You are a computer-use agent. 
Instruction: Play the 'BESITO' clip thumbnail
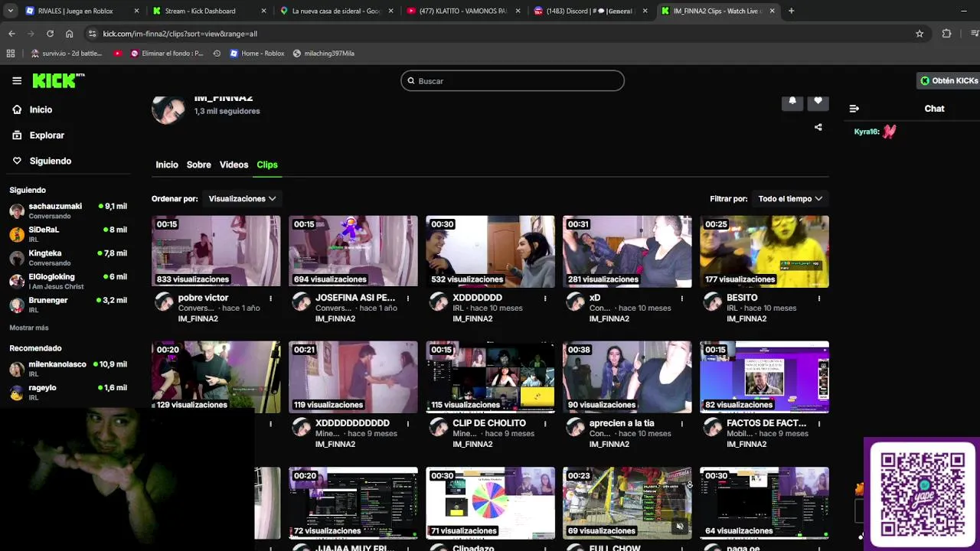[x=764, y=251]
